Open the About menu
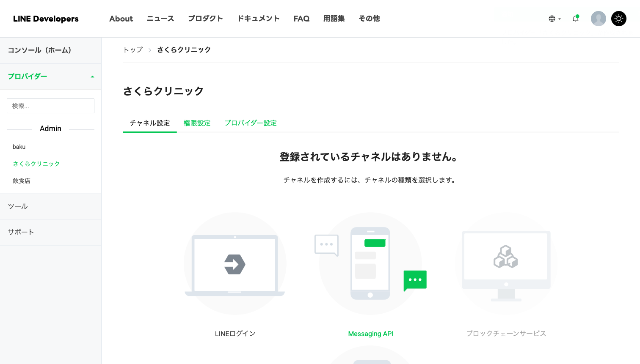Viewport: 640px width, 364px height. coord(121,19)
